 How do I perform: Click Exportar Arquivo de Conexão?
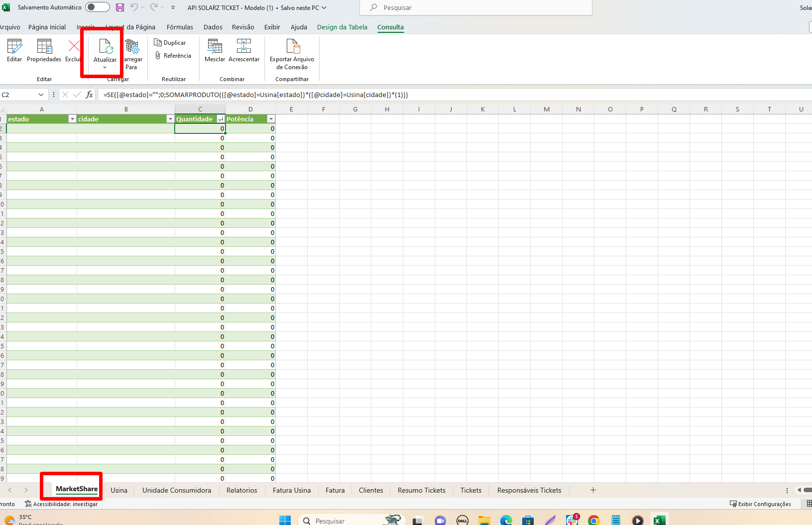click(292, 47)
